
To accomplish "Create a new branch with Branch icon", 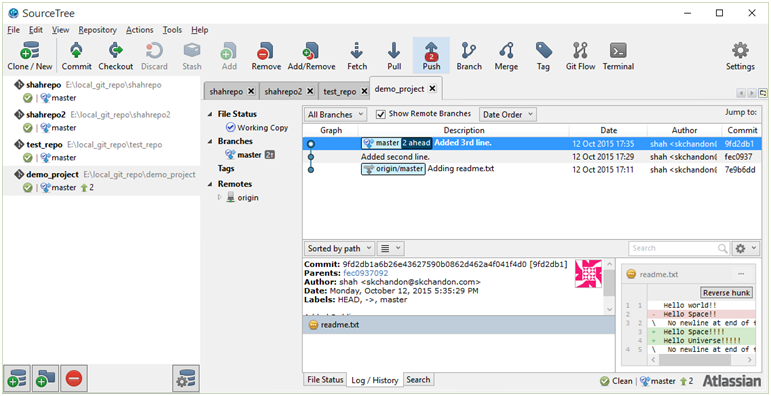I will click(469, 55).
